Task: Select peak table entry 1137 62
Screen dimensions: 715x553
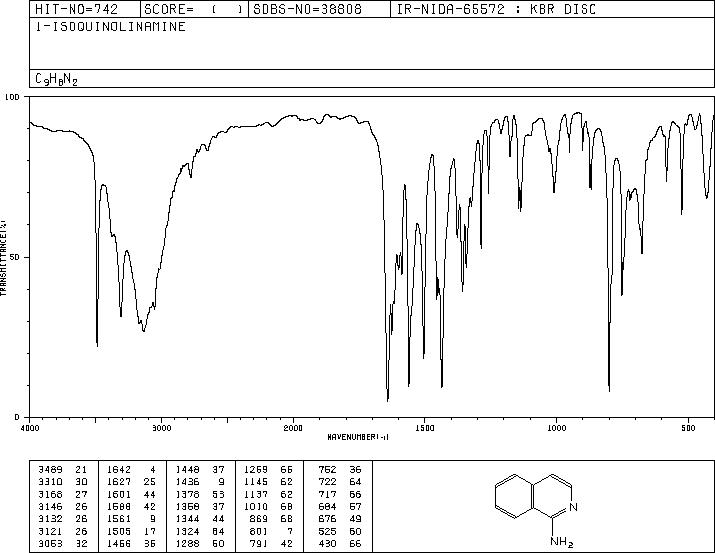Action: (268, 494)
